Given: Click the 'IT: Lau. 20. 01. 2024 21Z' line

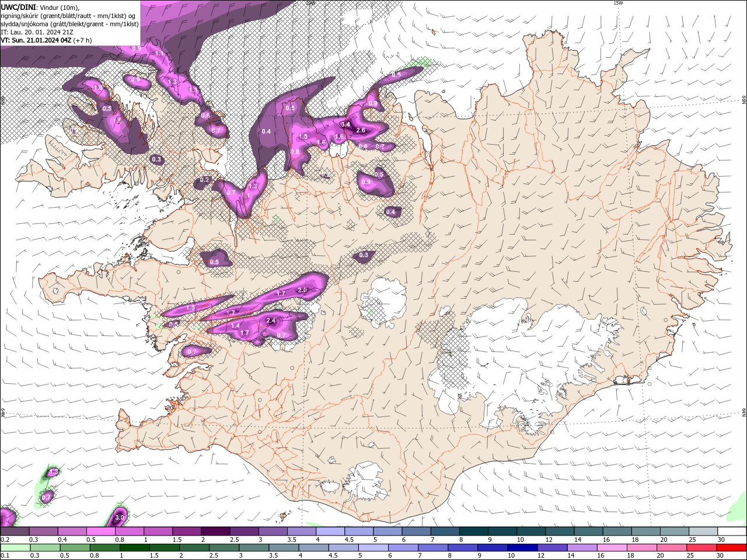Looking at the screenshot, I should (37, 32).
